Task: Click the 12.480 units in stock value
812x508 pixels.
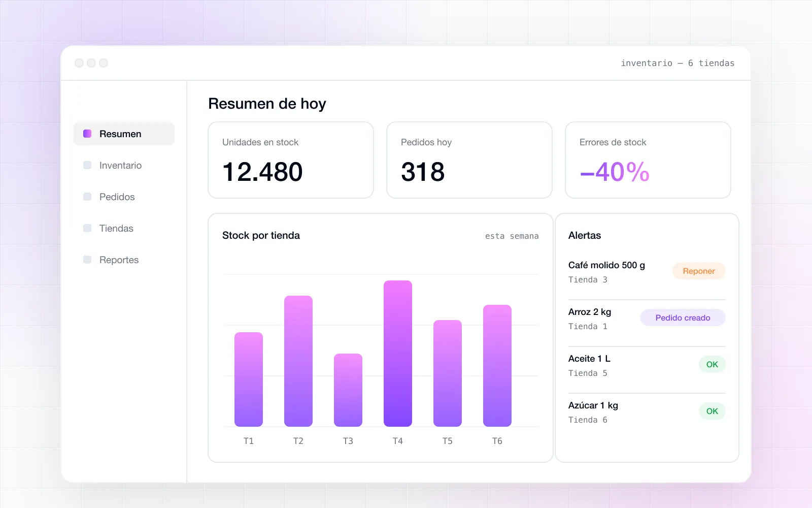Action: (262, 172)
